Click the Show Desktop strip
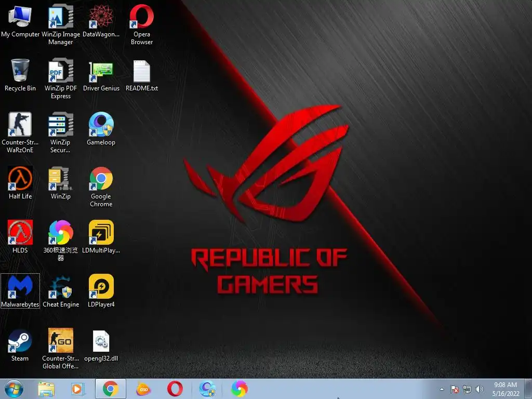This screenshot has width=532, height=399. [x=529, y=389]
